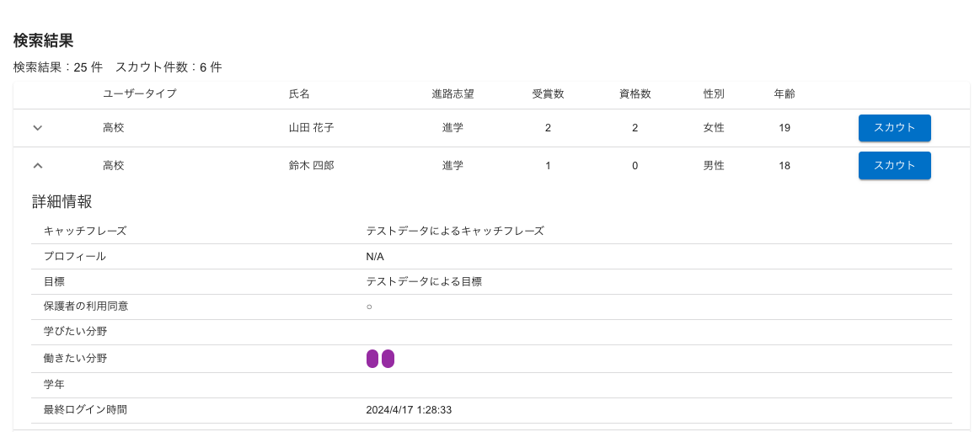Image resolution: width=980 pixels, height=432 pixels.
Task: Click the 年齢 column header
Action: [785, 94]
